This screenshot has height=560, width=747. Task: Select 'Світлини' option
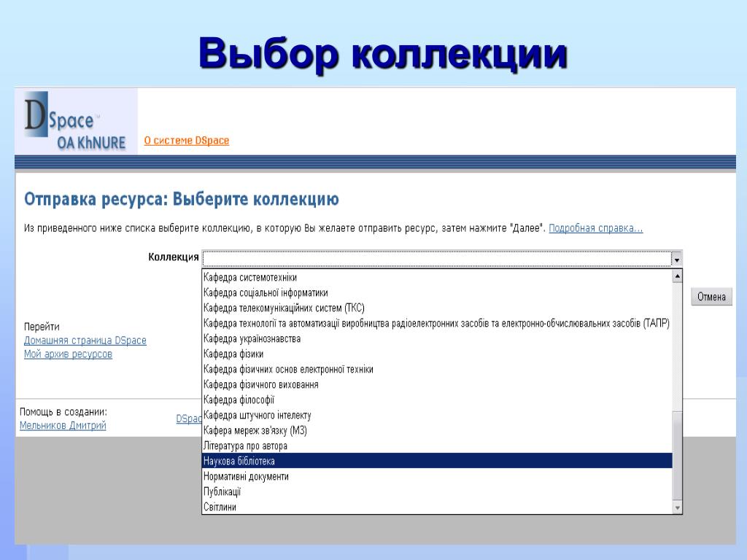437,507
